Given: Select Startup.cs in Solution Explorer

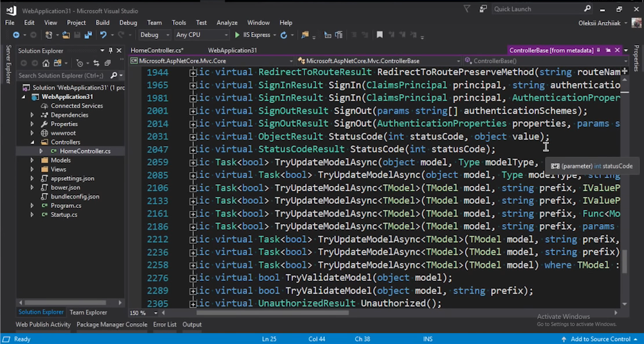Looking at the screenshot, I should [x=64, y=215].
